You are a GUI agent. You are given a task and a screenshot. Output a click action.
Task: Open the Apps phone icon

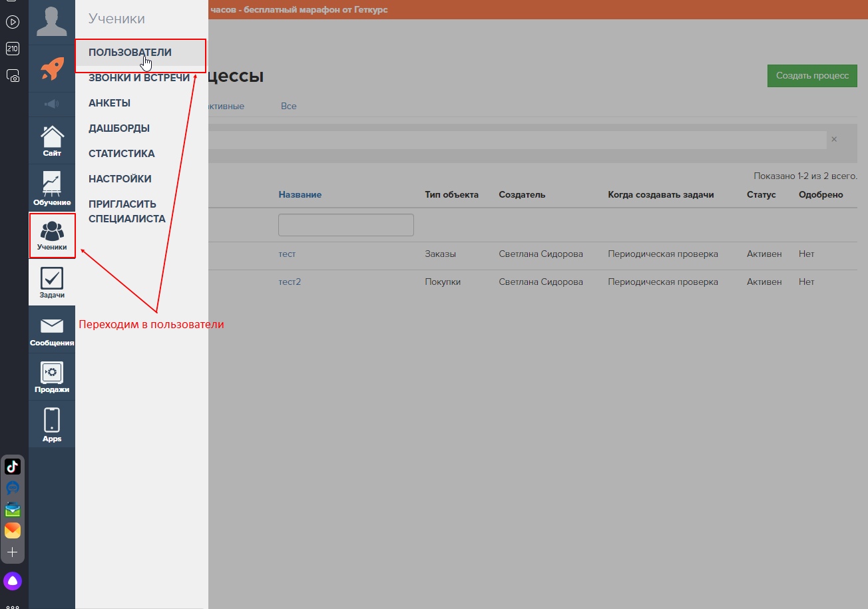pyautogui.click(x=52, y=425)
